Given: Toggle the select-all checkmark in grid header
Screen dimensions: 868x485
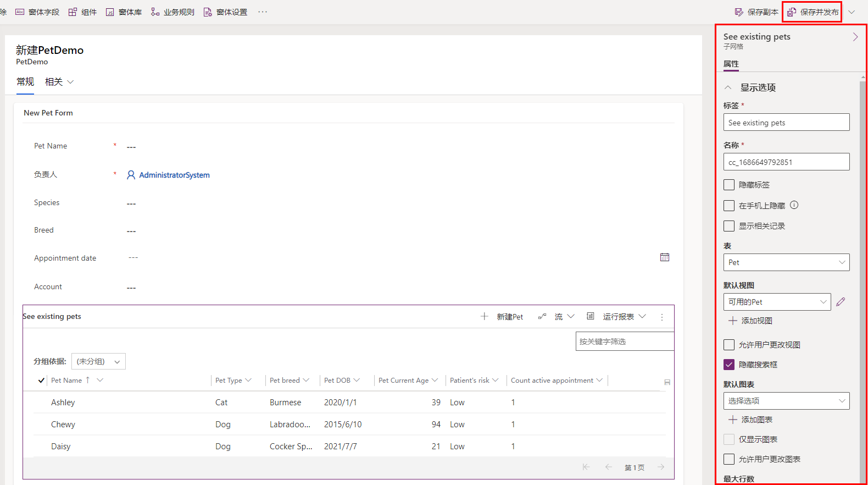Looking at the screenshot, I should 41,381.
